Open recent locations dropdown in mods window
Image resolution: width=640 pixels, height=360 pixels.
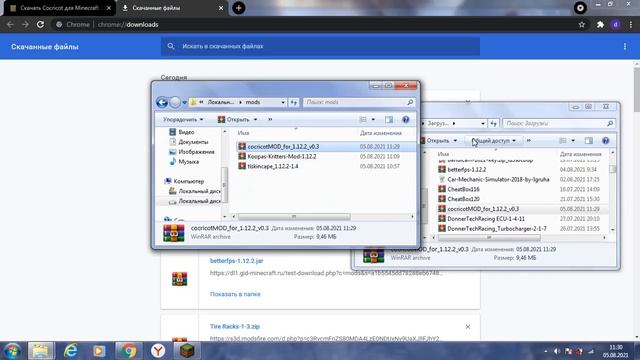tap(184, 102)
